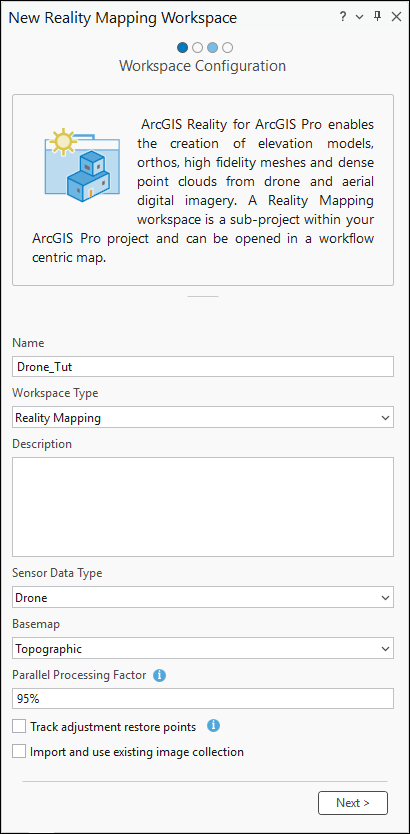Click inside the Description text area
The image size is (410, 834).
pyautogui.click(x=203, y=507)
